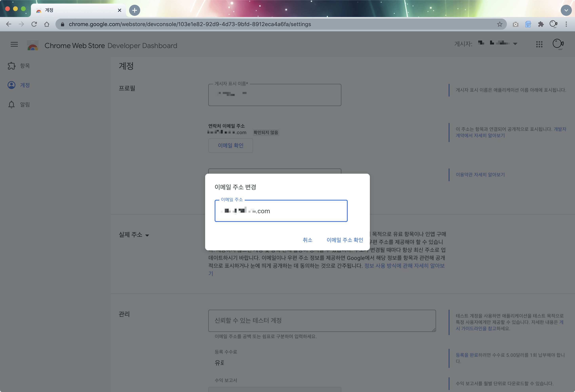The image size is (575, 392).
Task: Click the camera screenshot extension icon
Action: (515, 24)
